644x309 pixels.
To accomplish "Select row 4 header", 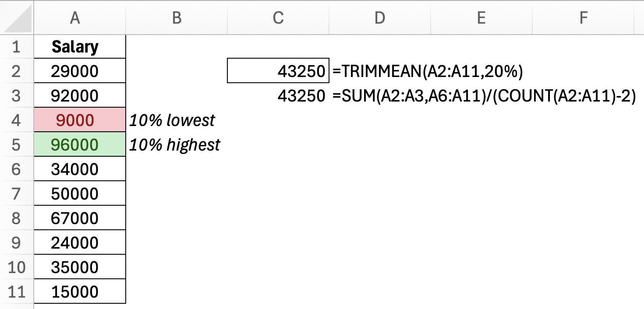I will (16, 120).
